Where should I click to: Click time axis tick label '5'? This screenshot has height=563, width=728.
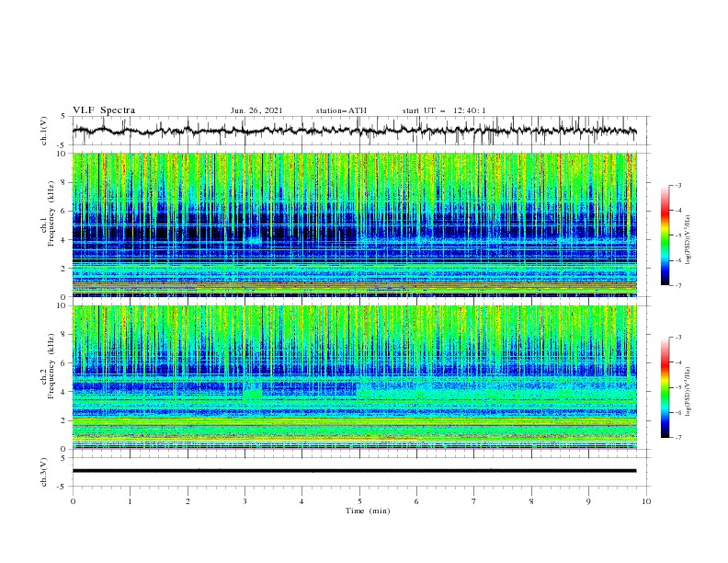point(359,501)
